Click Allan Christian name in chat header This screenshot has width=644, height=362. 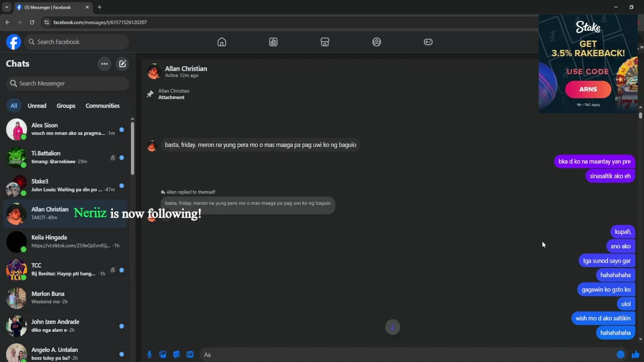tap(186, 68)
